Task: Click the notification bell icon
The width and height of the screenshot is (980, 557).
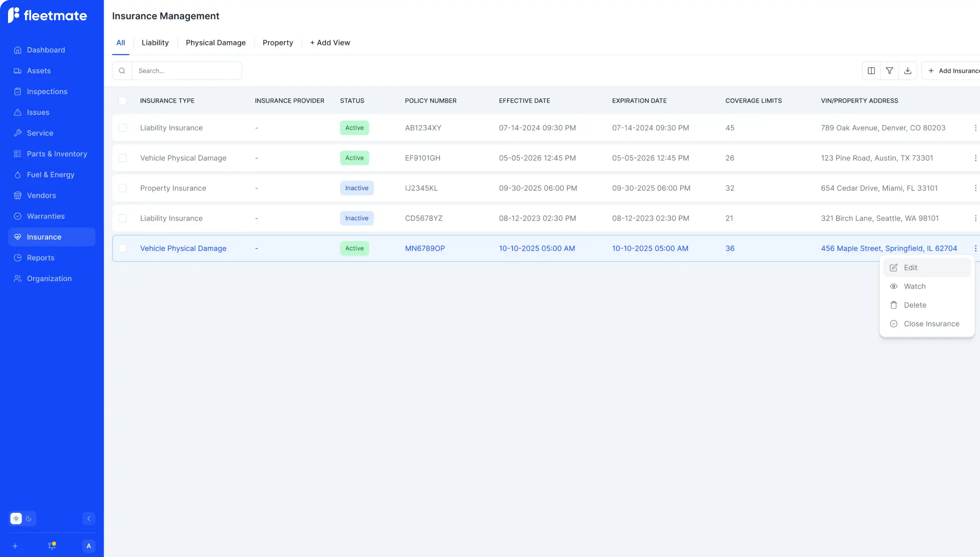Action: [x=52, y=546]
